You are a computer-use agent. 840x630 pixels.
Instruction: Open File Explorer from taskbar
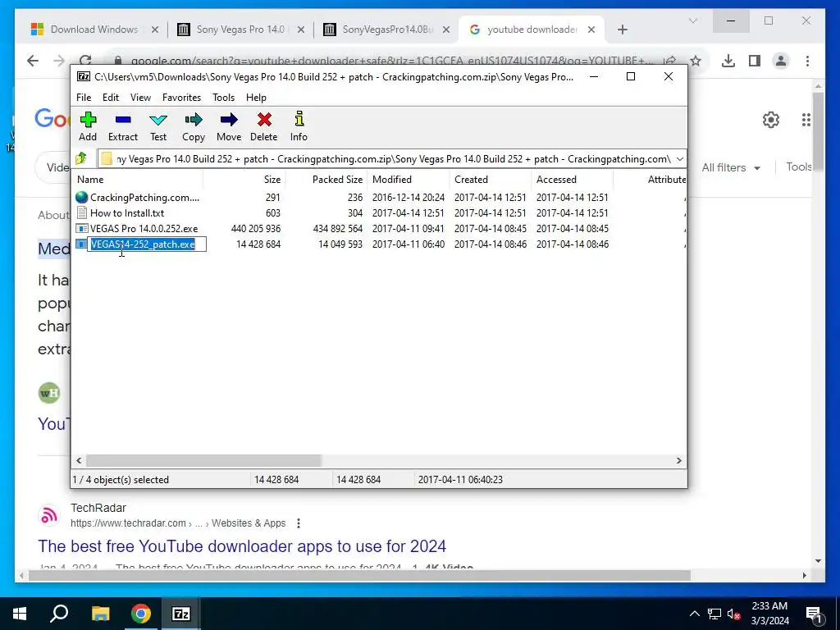100,614
